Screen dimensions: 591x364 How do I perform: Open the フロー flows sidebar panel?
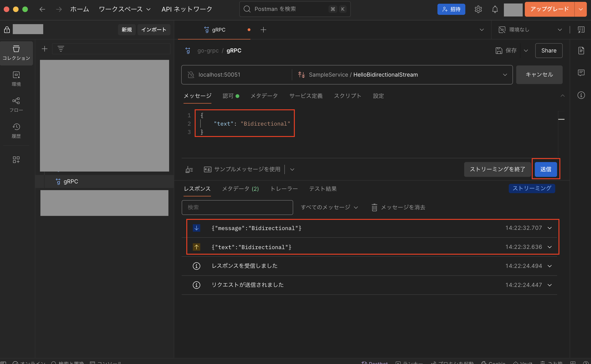click(16, 105)
